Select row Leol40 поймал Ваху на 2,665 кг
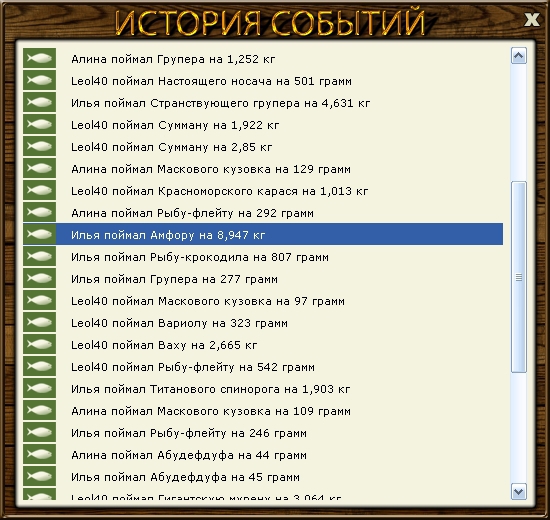This screenshot has height=520, width=550. click(263, 344)
